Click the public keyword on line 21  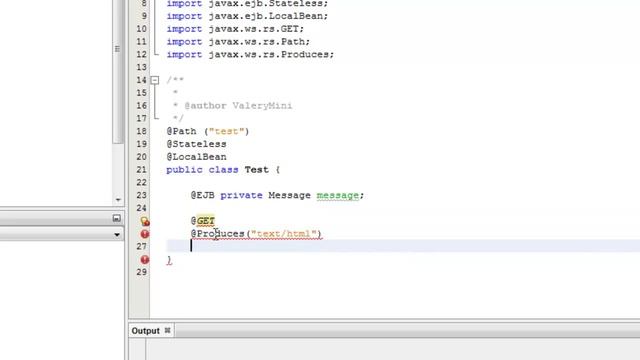(184, 170)
